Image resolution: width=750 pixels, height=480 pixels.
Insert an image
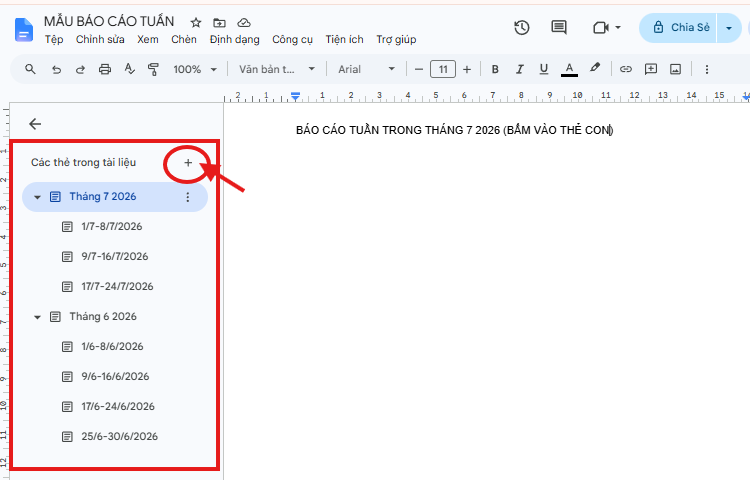click(675, 69)
